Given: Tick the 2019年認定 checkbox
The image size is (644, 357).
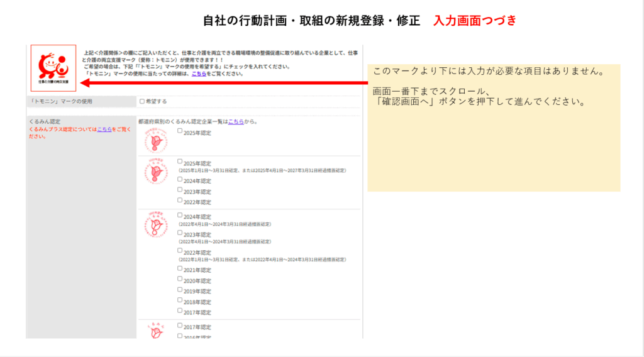Looking at the screenshot, I should pos(180,290).
